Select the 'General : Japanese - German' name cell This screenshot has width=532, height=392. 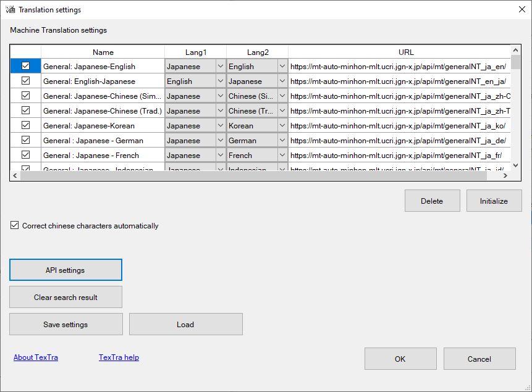pos(103,140)
